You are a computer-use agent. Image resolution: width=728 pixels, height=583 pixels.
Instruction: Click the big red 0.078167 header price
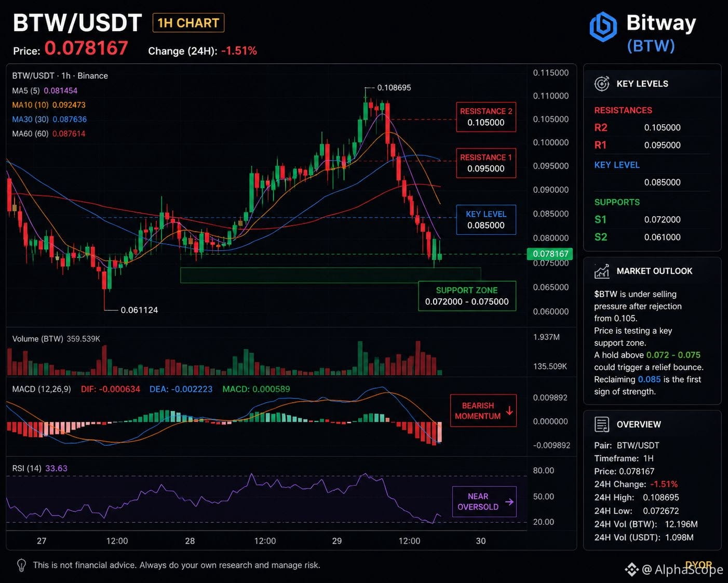[86, 48]
